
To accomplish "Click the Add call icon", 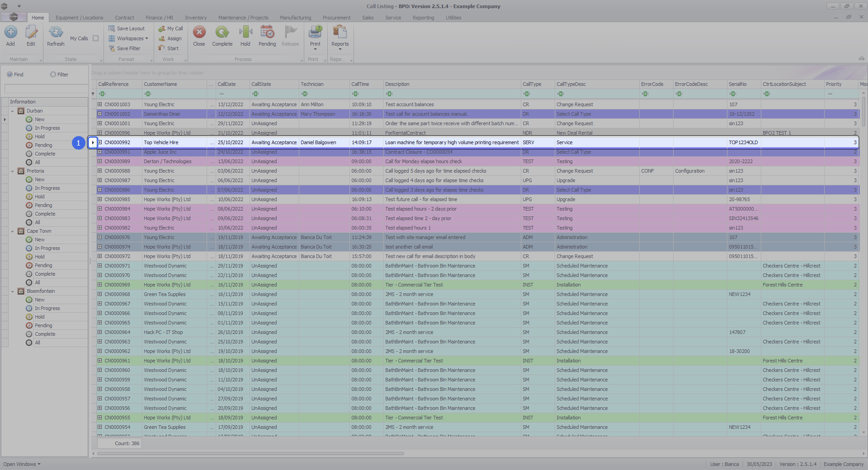I will point(10,32).
